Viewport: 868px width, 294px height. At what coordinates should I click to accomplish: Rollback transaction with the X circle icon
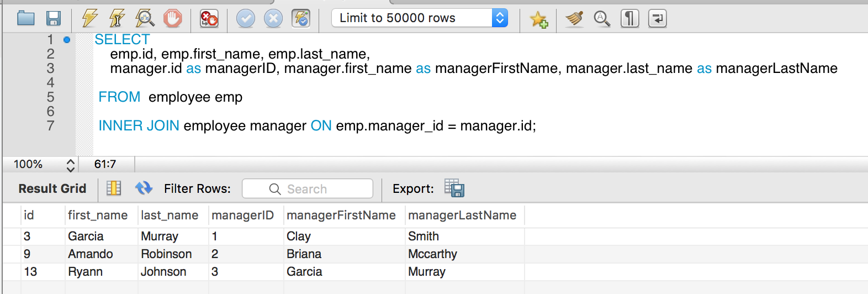273,19
